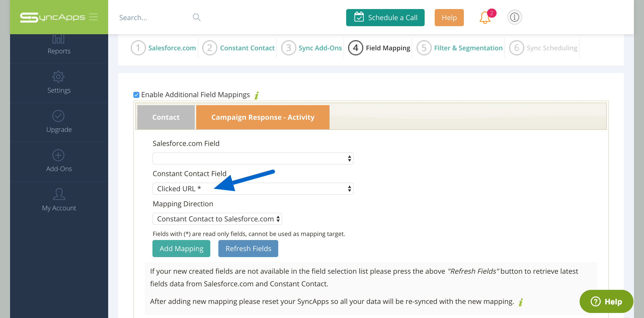644x318 pixels.
Task: Open the Salesforce.com Field dropdown
Action: tap(253, 158)
